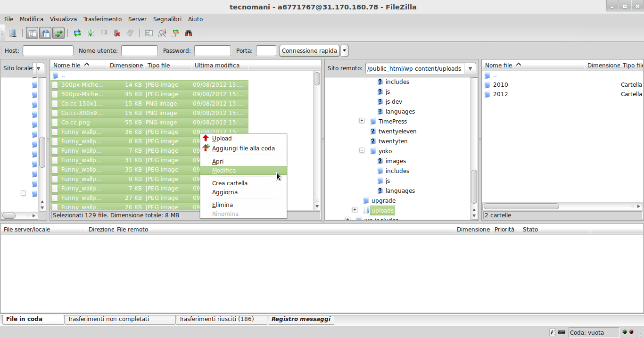Open remote file search binoculars icon
This screenshot has width=644, height=338.
pos(189,33)
